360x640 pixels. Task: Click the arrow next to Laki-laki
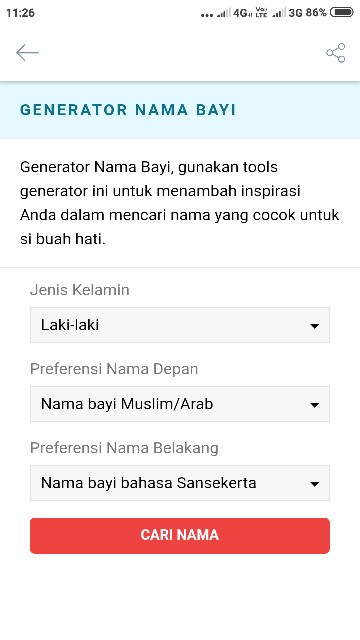pos(314,326)
